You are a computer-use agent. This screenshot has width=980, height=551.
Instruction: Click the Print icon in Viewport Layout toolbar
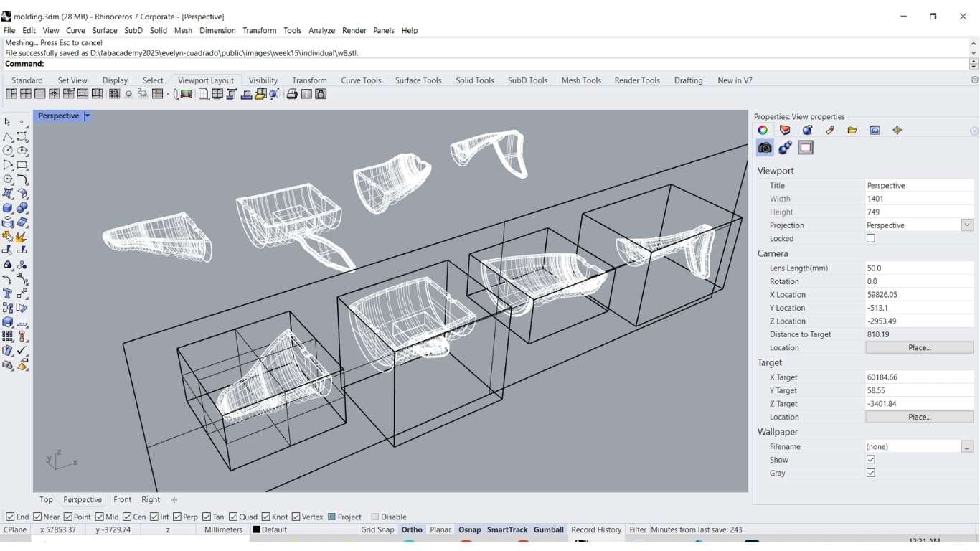(x=292, y=94)
